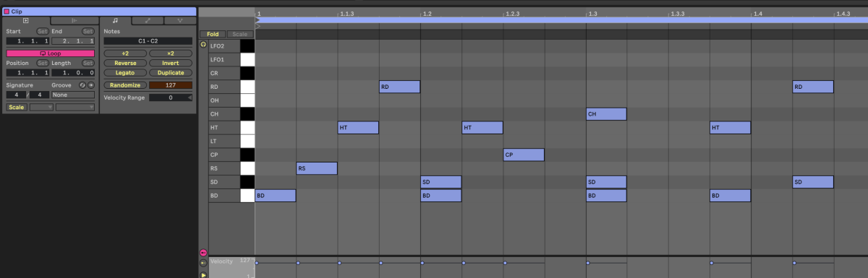The width and height of the screenshot is (868, 278).
Task: Click the Set button beside Position
Action: click(x=43, y=63)
